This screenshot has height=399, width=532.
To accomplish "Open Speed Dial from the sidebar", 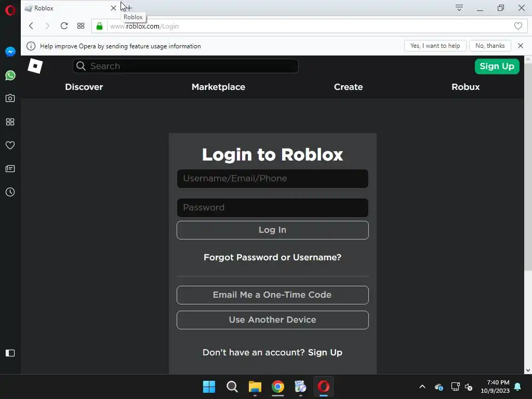I will pyautogui.click(x=10, y=122).
